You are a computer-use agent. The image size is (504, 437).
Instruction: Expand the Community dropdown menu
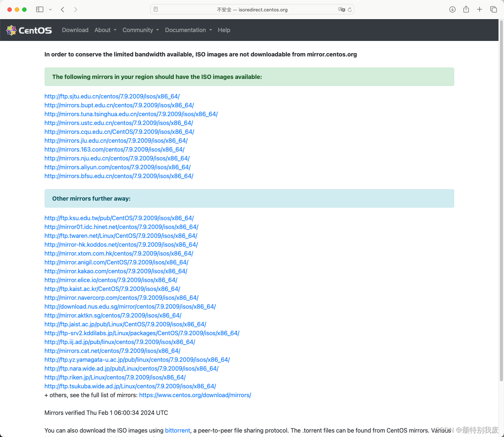tap(141, 30)
